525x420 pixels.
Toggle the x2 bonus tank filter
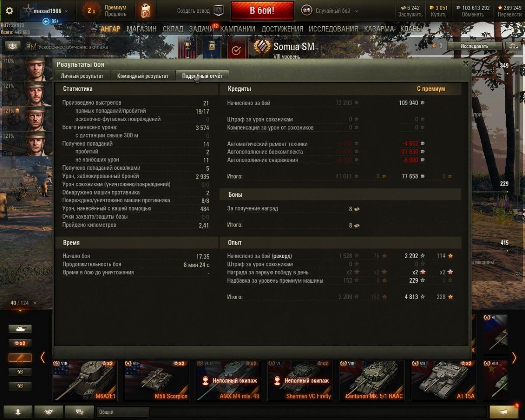click(20, 343)
